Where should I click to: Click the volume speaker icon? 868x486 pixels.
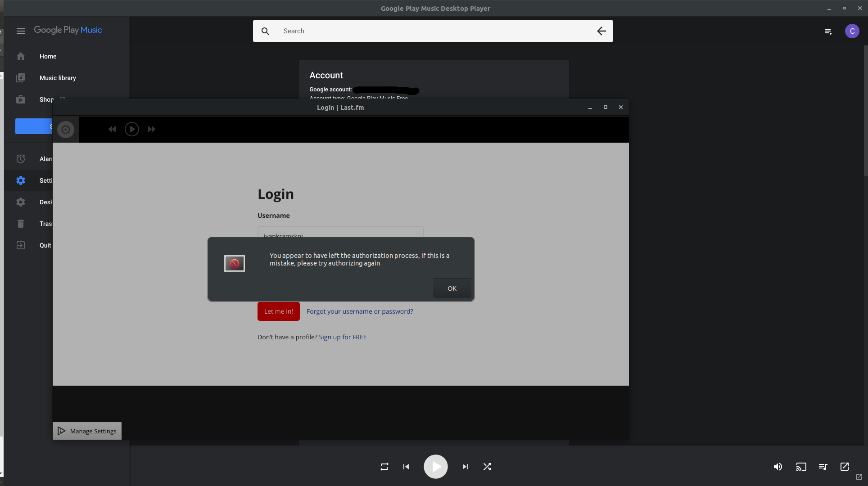[x=778, y=467]
